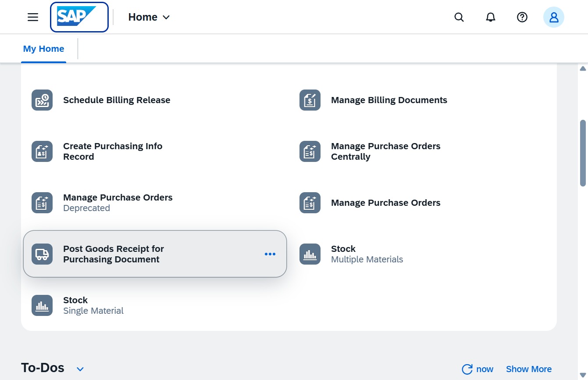Open the help question mark icon
Image resolution: width=588 pixels, height=380 pixels.
522,17
